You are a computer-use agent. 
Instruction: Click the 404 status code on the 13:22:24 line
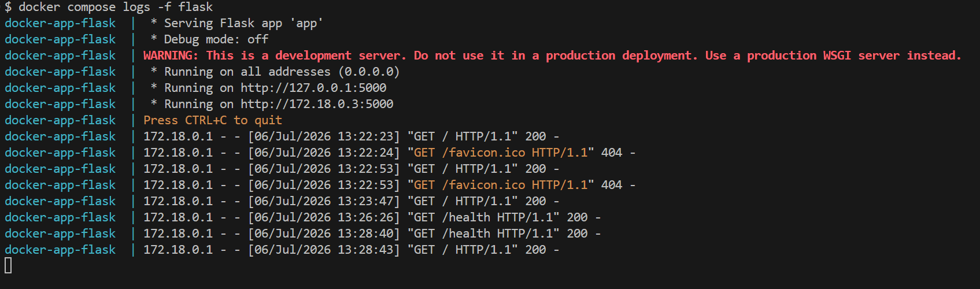(612, 153)
